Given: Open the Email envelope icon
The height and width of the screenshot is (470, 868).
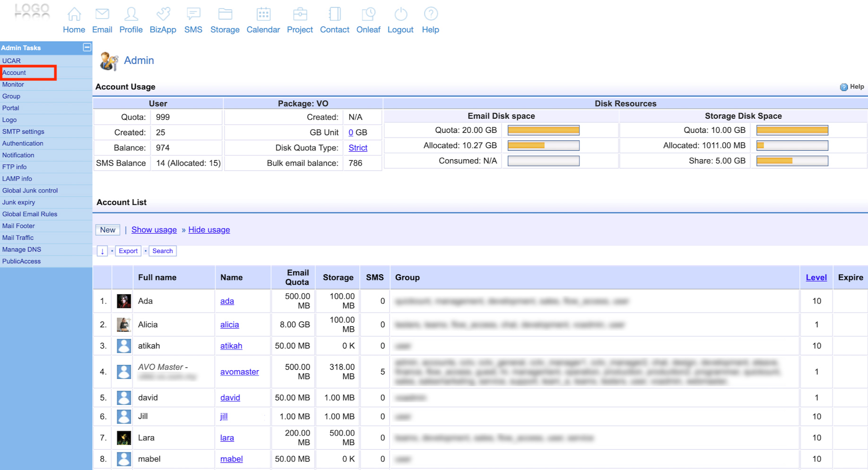Looking at the screenshot, I should click(102, 14).
